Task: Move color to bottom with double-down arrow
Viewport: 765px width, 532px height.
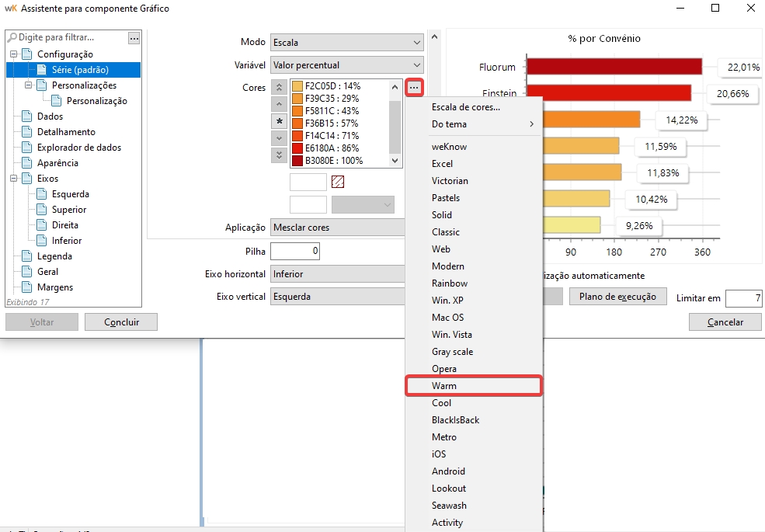Action: [x=280, y=155]
